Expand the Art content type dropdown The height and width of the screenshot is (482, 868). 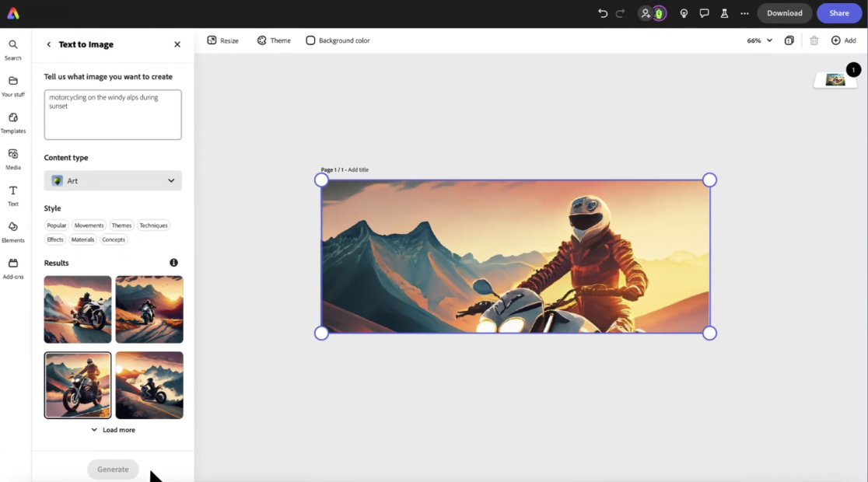click(113, 180)
